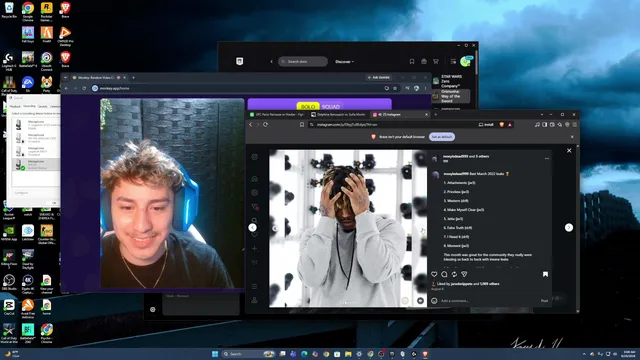Open the Brave tab search chevron
The height and width of the screenshot is (360, 640).
(542, 115)
